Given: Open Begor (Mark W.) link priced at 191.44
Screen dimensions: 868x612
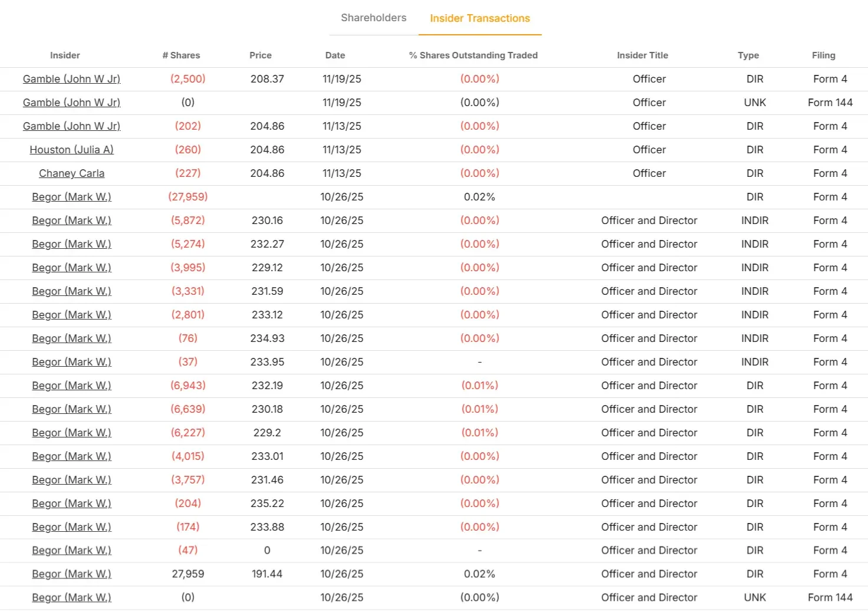Looking at the screenshot, I should pyautogui.click(x=71, y=574).
